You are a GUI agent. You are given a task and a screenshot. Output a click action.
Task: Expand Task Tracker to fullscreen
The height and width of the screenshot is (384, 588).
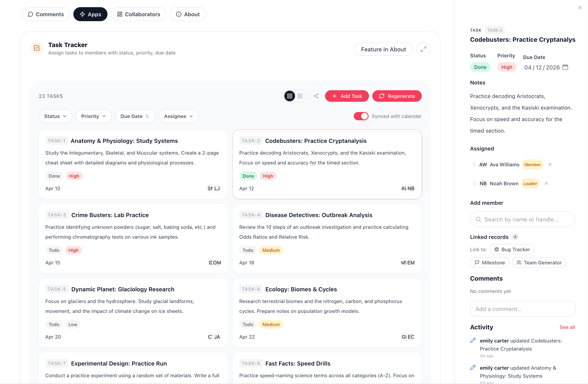point(423,49)
